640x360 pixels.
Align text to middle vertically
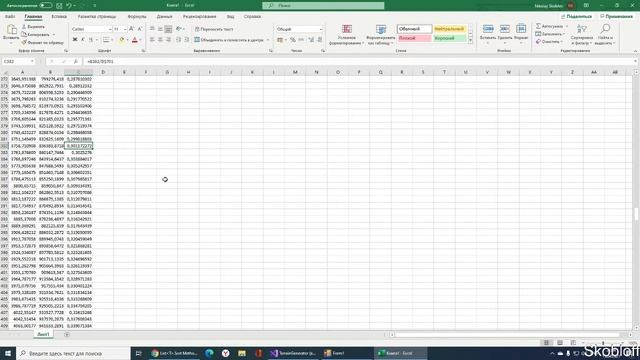tap(160, 29)
